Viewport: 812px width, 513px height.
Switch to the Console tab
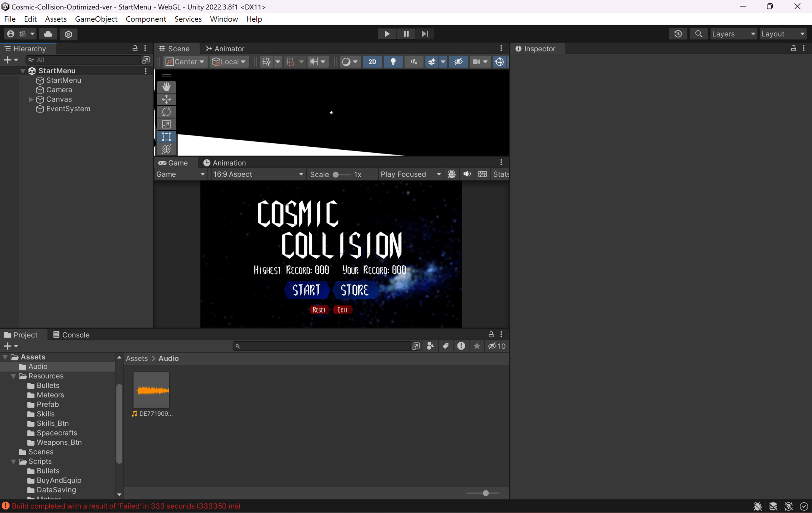(x=71, y=335)
